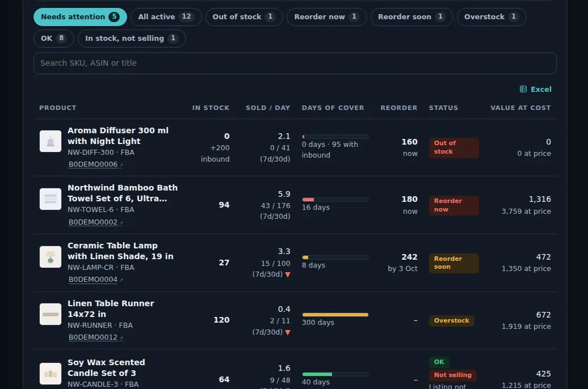Click the reorder quantity 180
The width and height of the screenshot is (588, 389).
(x=410, y=200)
